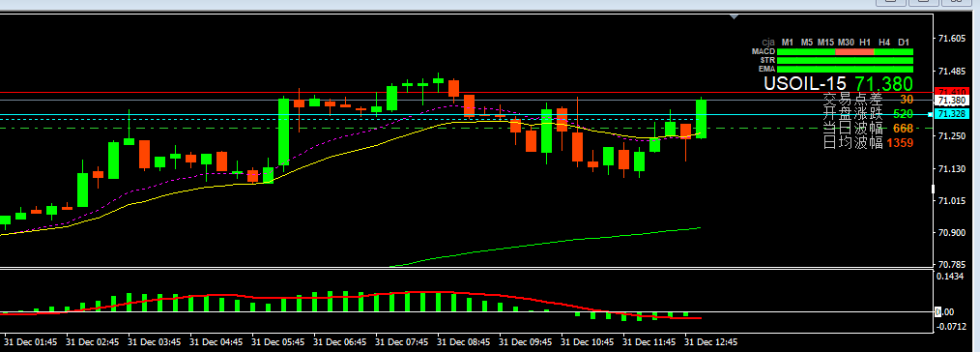Screen dimensions: 980x352
Task: Click the 开盘涨跌 label
Action: point(852,113)
